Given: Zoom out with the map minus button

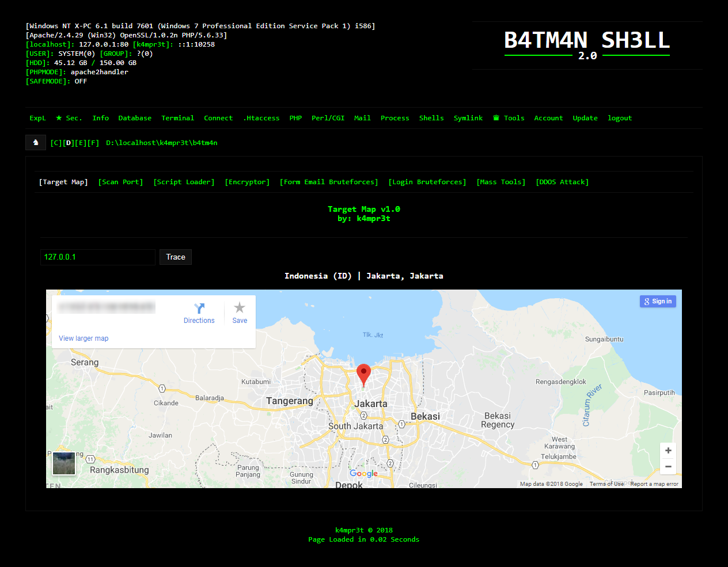Looking at the screenshot, I should (x=668, y=466).
